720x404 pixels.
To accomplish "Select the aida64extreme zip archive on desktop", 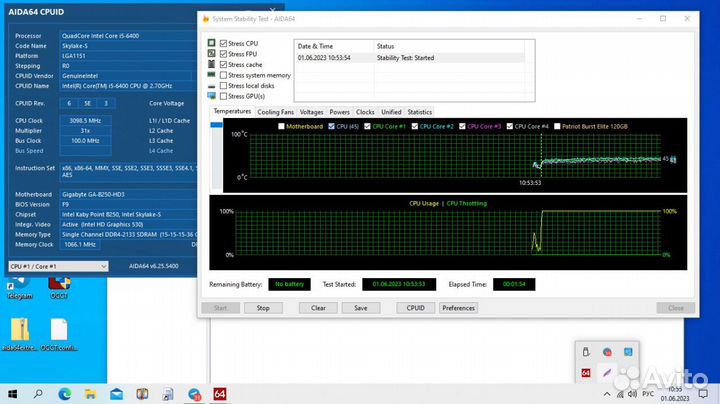I will tap(19, 335).
